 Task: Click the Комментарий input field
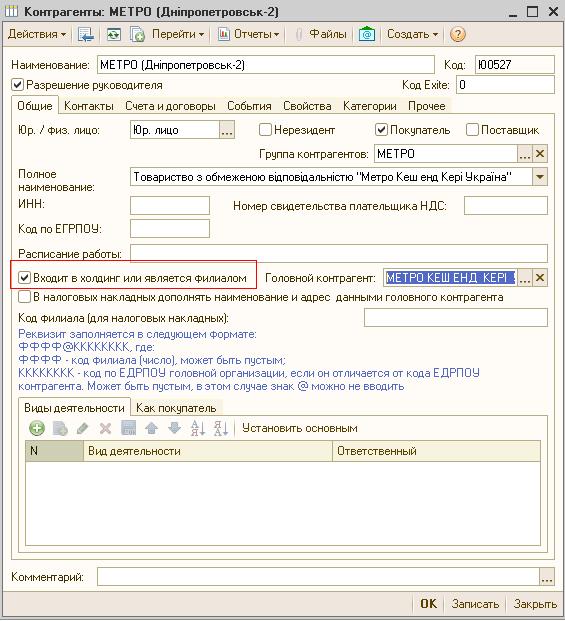318,576
